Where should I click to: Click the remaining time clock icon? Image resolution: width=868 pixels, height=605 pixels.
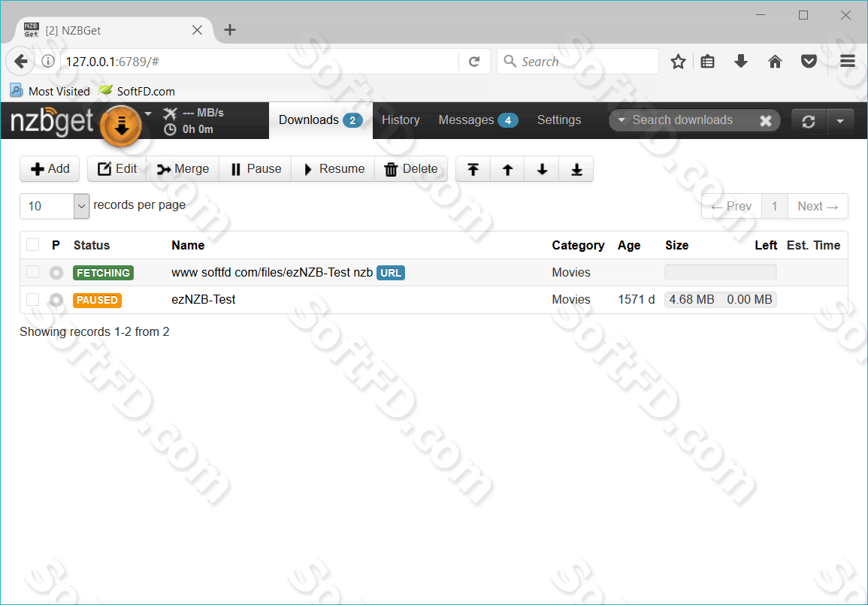click(170, 129)
